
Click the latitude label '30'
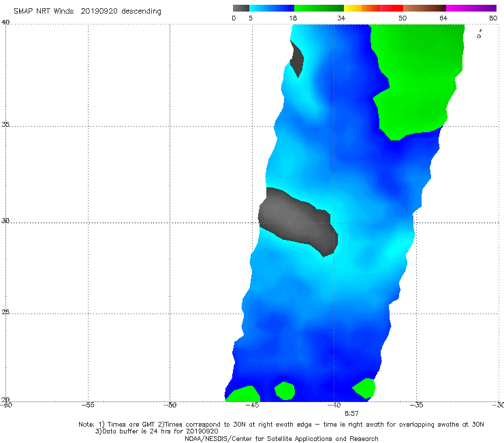click(5, 221)
